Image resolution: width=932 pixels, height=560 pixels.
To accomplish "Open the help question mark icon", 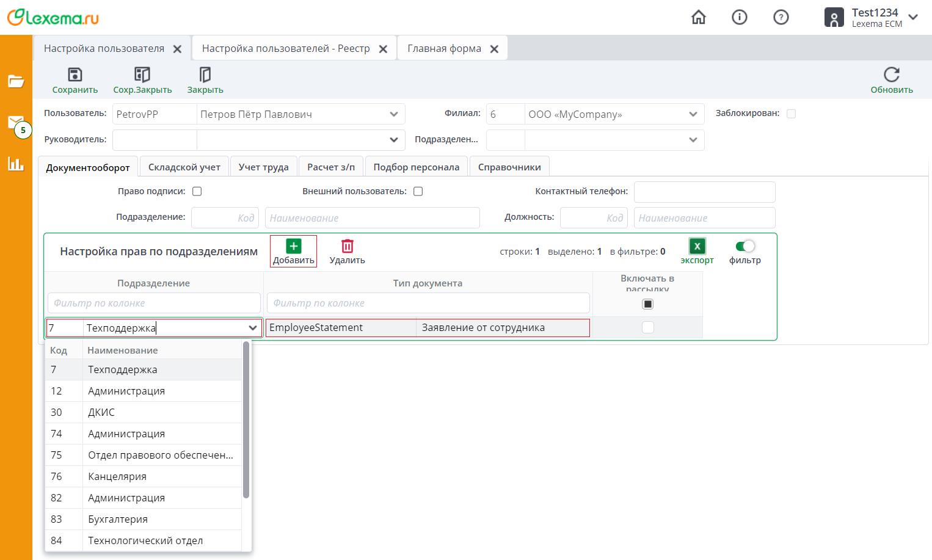I will pyautogui.click(x=781, y=17).
